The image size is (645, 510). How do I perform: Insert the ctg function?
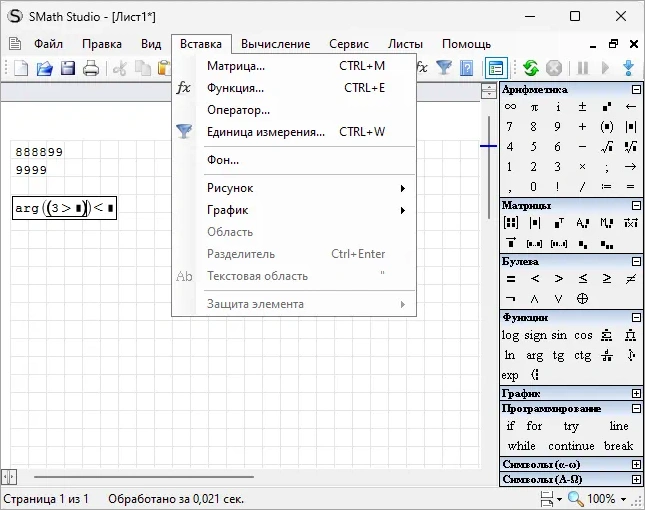click(582, 355)
